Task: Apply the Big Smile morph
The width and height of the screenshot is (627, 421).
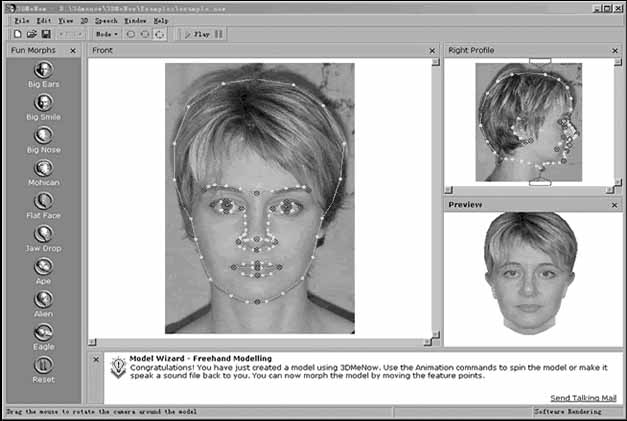Action: click(43, 102)
